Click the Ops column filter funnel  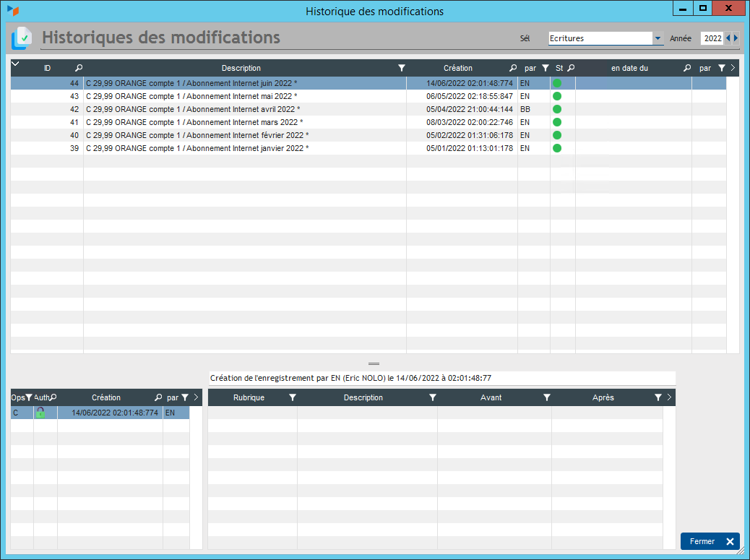pos(29,397)
